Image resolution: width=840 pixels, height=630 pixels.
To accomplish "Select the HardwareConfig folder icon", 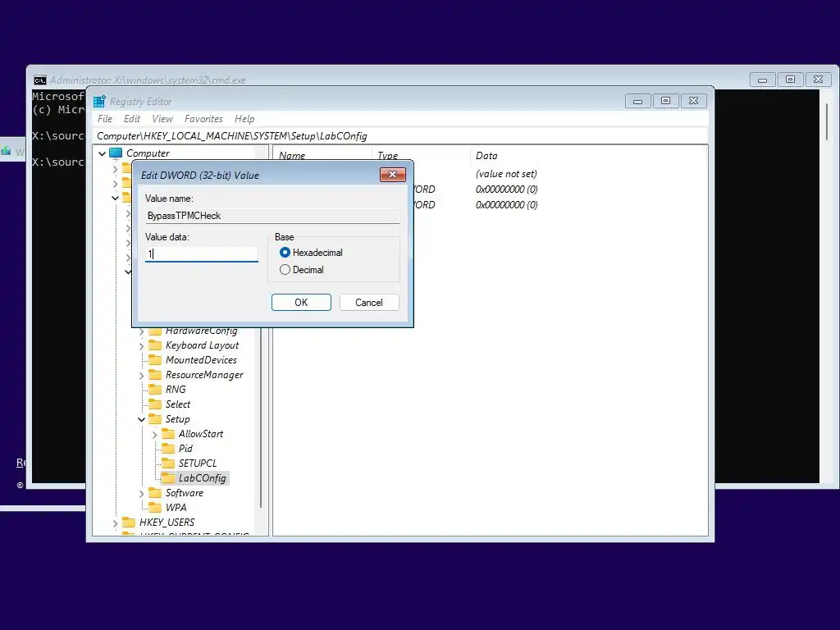I will click(155, 331).
